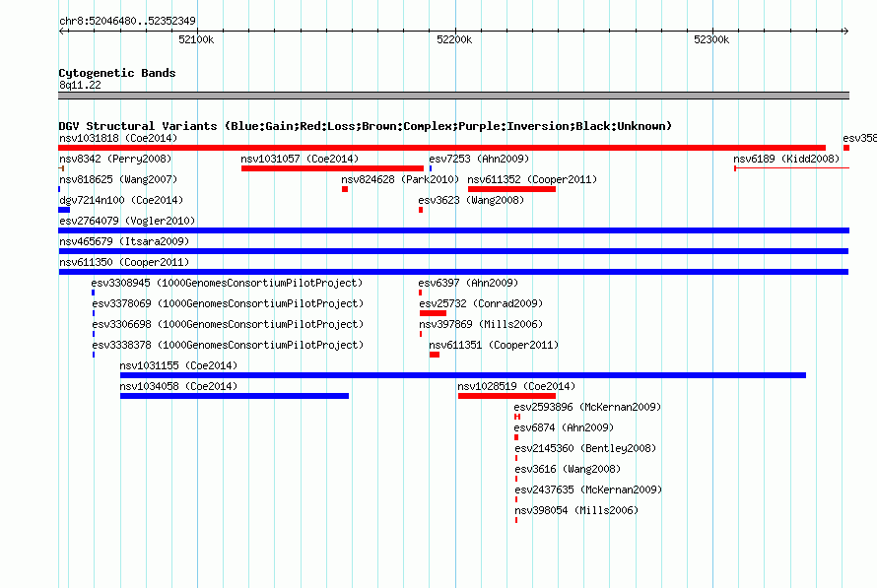Click the Cytogenetic Bands track title

click(117, 73)
